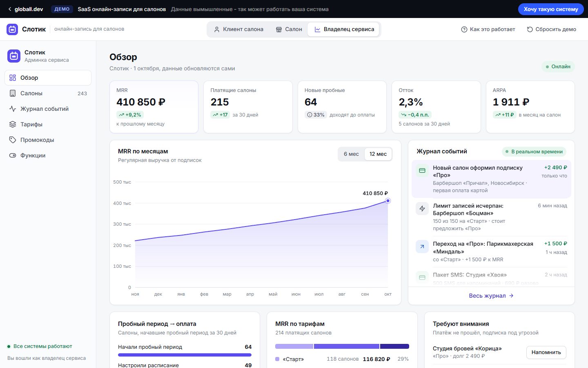Image resolution: width=588 pixels, height=368 pixels.
Task: Open Салоны section in sidebar
Action: point(48,93)
